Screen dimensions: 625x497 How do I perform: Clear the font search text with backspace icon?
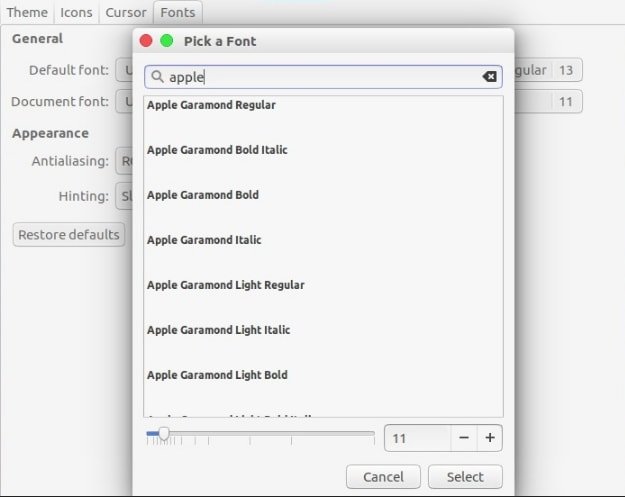pyautogui.click(x=489, y=77)
